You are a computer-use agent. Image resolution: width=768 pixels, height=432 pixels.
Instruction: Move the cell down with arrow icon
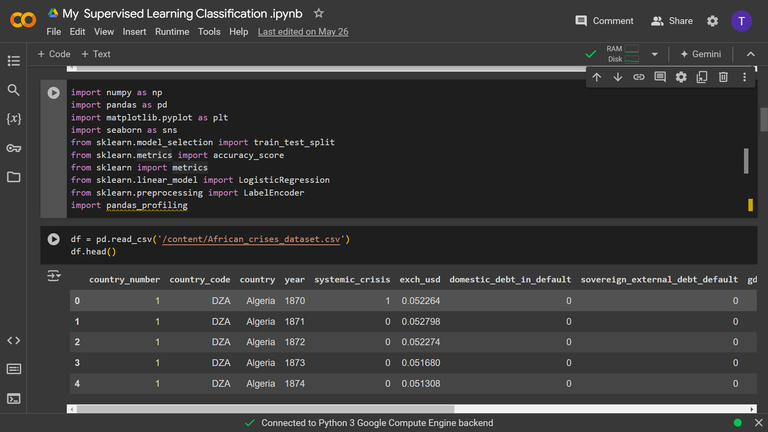[617, 77]
